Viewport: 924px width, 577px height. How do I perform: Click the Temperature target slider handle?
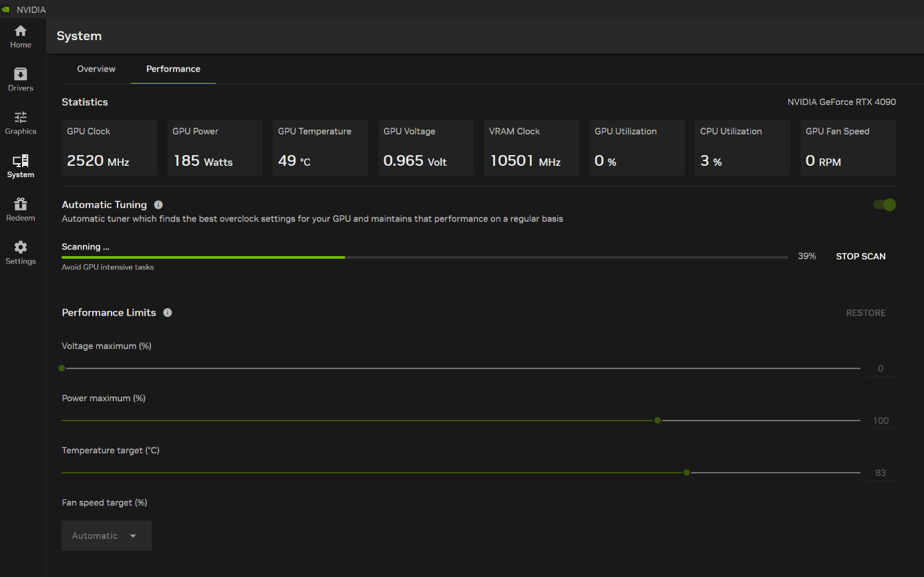(x=687, y=473)
